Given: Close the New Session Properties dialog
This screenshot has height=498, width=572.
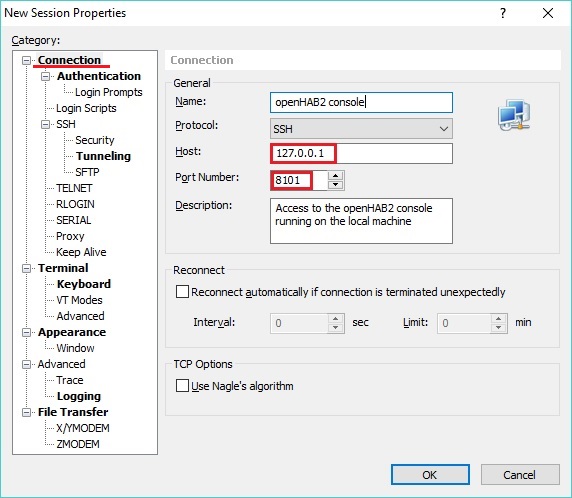Looking at the screenshot, I should point(548,13).
